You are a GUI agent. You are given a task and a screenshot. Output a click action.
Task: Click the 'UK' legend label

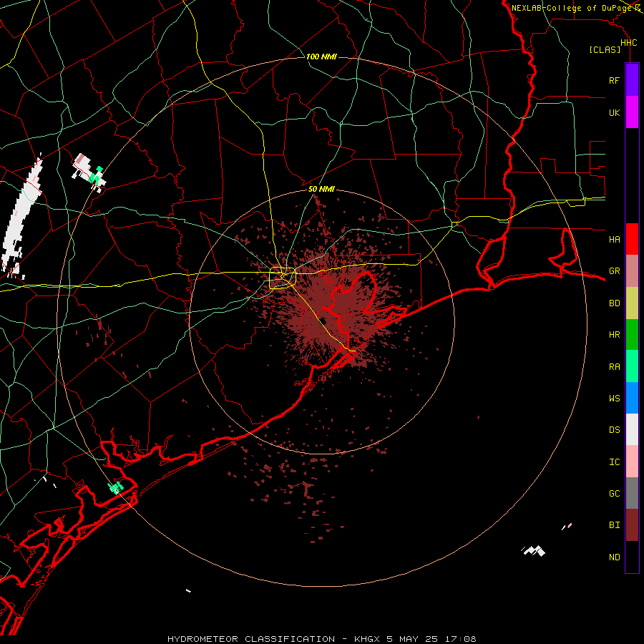614,112
